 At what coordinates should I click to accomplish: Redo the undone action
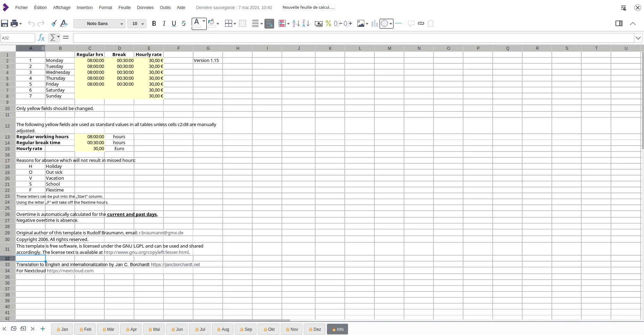[x=41, y=24]
